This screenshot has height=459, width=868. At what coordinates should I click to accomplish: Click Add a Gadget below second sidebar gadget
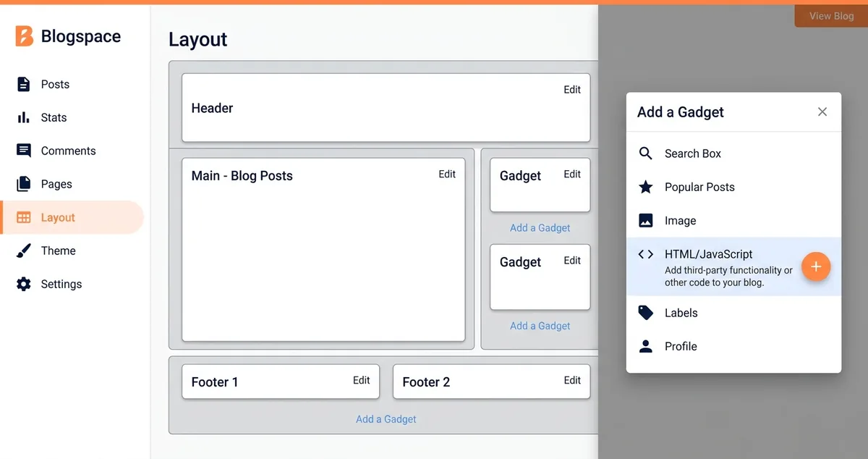tap(540, 326)
